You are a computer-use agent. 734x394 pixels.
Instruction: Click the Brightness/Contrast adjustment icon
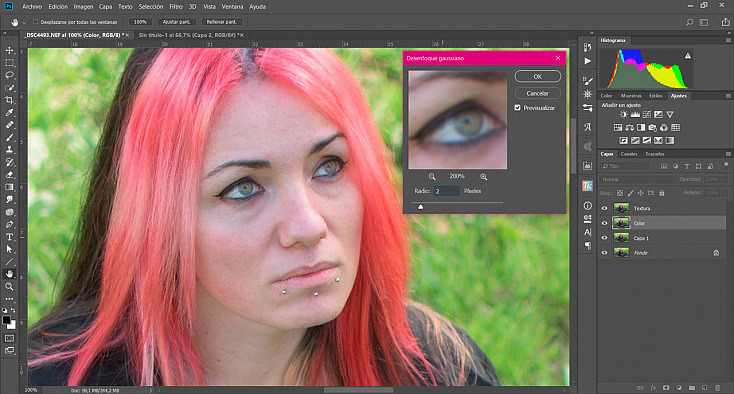click(x=624, y=115)
